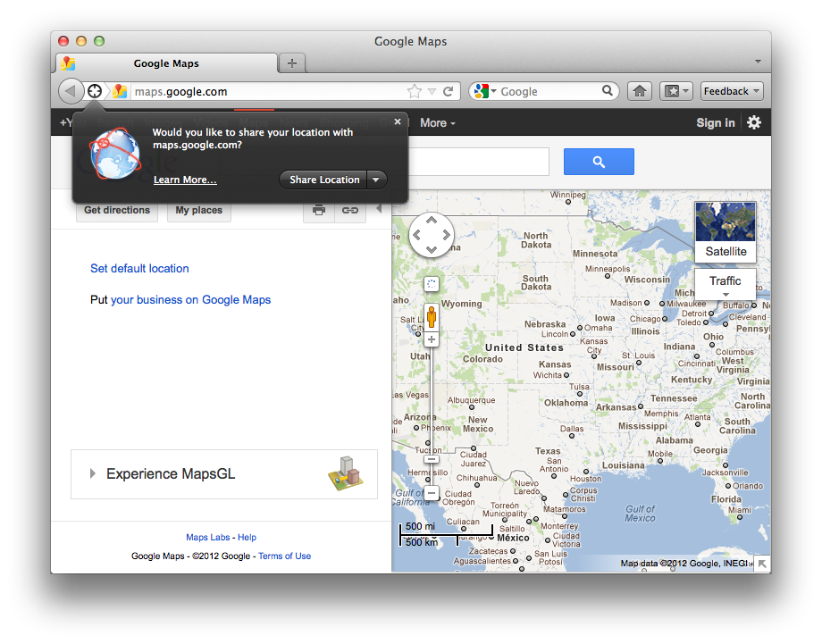Bookmark page with the star icon
Screen dimensions: 822x644
[x=415, y=91]
